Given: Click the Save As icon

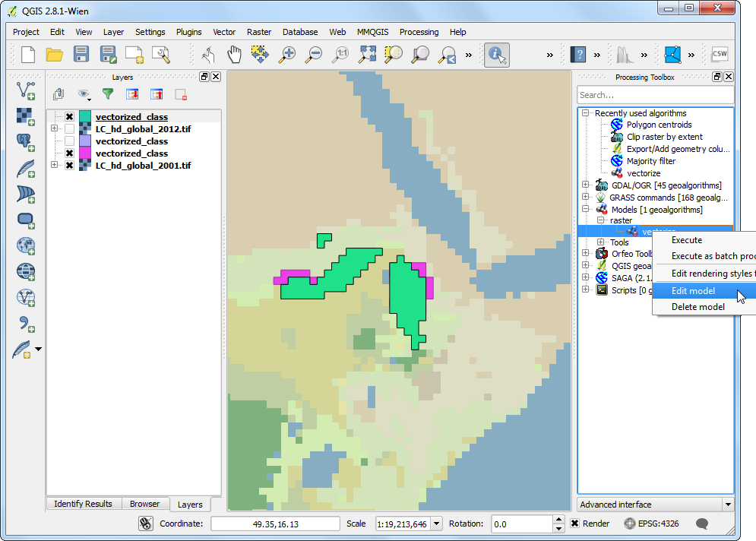Looking at the screenshot, I should tap(108, 55).
